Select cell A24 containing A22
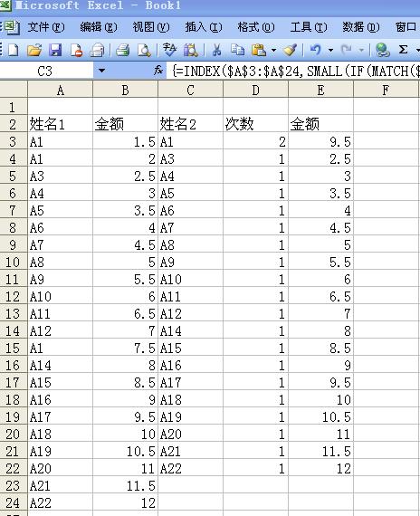Screen dimensions: 420x516 [x=61, y=502]
